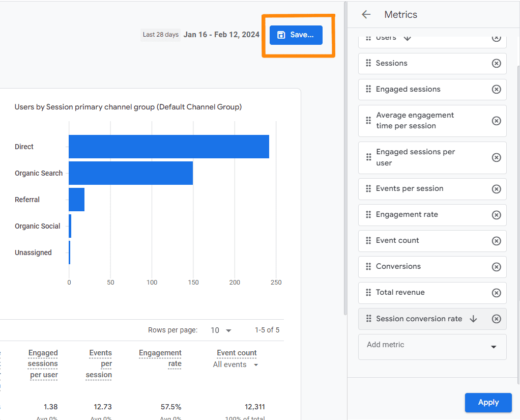Grab drag handle of Engaged sessions metric
This screenshot has width=520, height=420.
pyautogui.click(x=368, y=89)
